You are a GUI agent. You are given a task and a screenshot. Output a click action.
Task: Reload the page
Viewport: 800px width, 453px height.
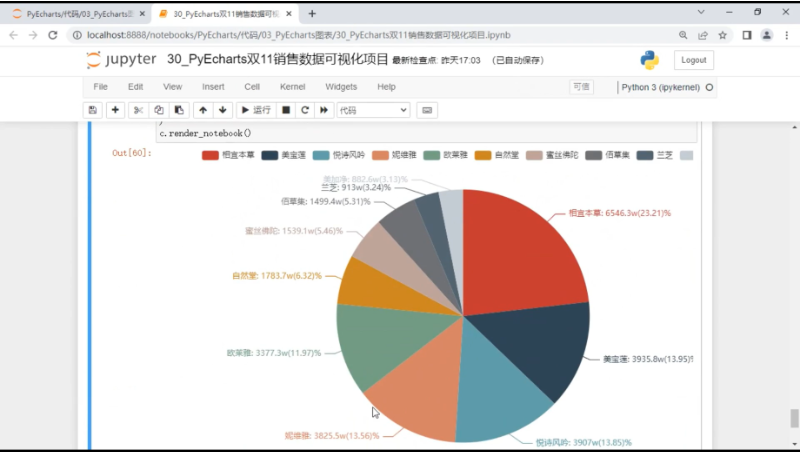point(53,35)
